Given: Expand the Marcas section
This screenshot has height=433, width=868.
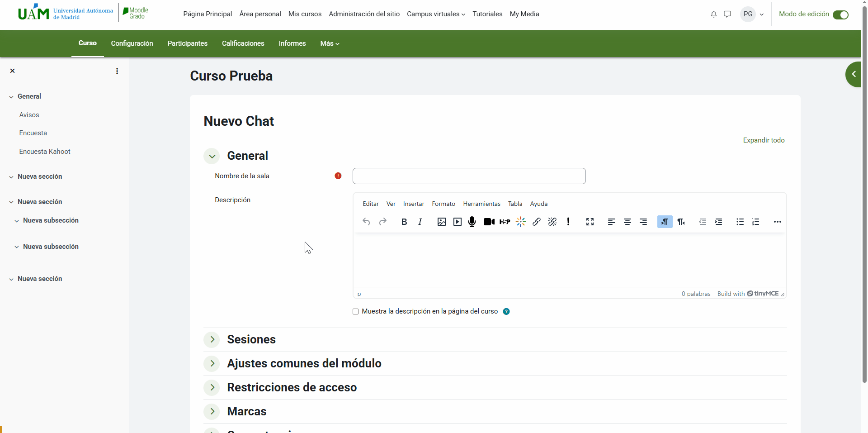Looking at the screenshot, I should (212, 411).
